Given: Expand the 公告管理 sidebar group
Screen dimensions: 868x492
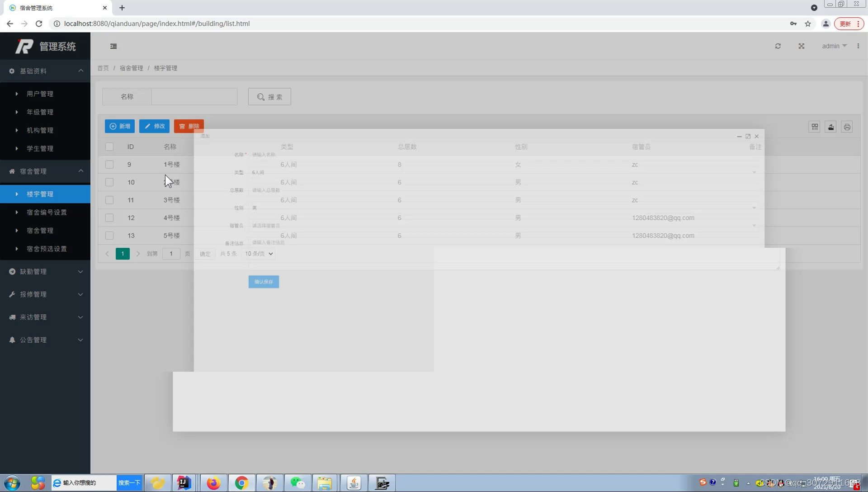Looking at the screenshot, I should (45, 340).
